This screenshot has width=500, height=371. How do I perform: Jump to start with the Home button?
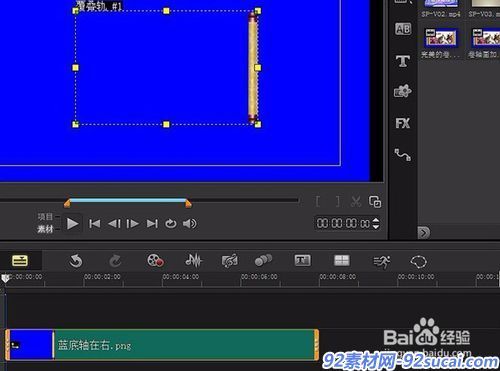[95, 224]
